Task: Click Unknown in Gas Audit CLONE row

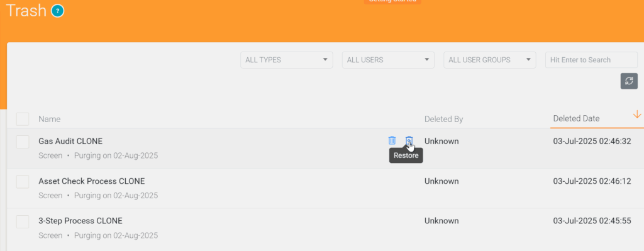Action: (441, 142)
